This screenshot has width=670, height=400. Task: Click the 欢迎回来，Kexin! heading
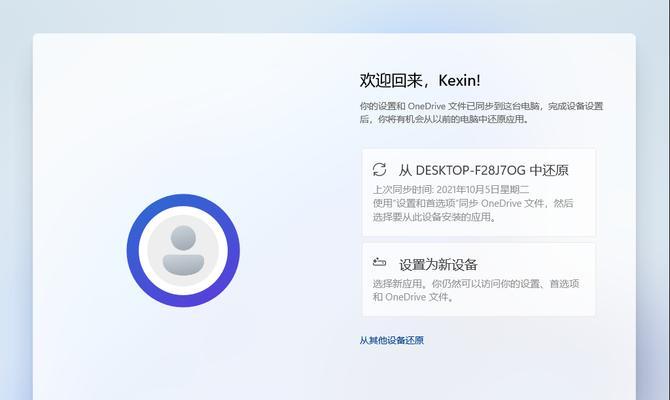pos(420,80)
